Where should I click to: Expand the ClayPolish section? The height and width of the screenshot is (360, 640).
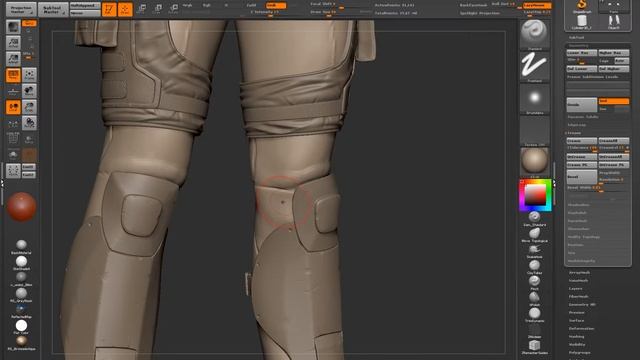click(577, 213)
